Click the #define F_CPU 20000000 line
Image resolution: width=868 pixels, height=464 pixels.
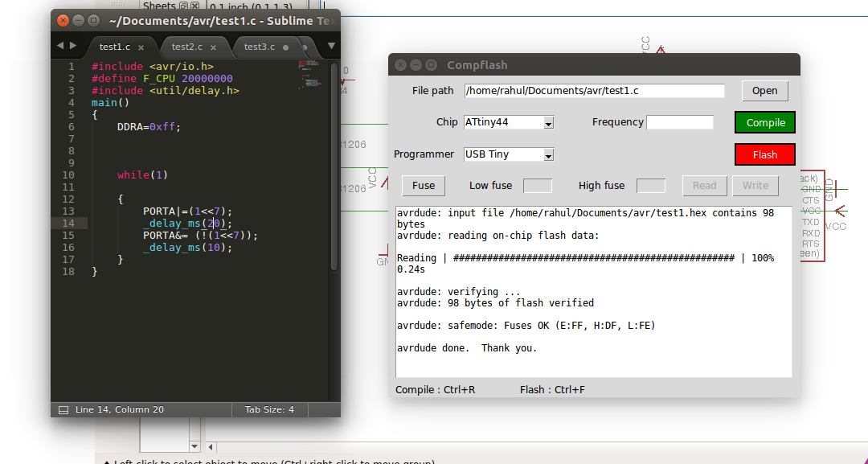tap(162, 79)
